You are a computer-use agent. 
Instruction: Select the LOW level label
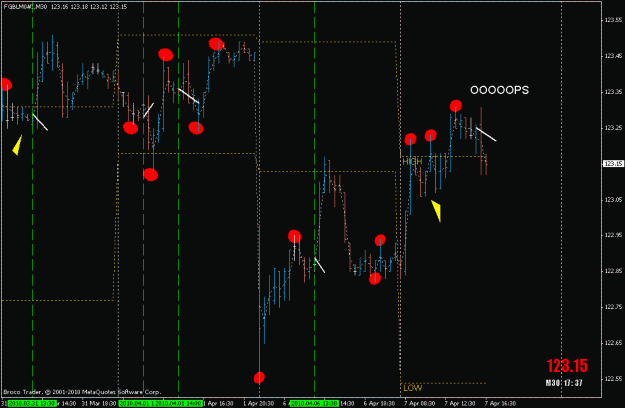point(413,388)
